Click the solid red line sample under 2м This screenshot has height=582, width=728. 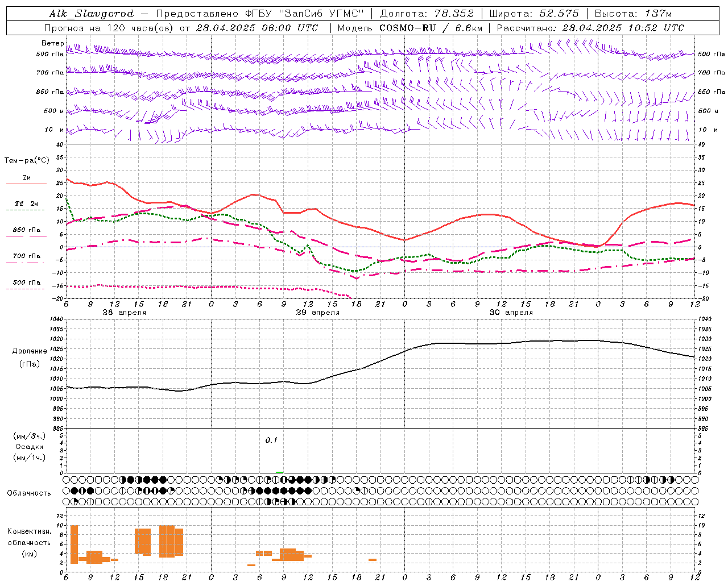click(26, 184)
